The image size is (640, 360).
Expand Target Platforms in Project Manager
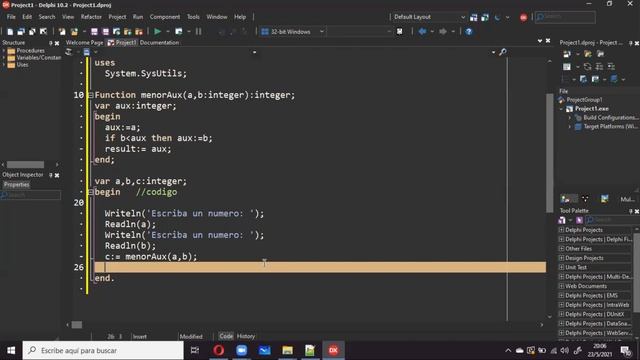coord(570,127)
